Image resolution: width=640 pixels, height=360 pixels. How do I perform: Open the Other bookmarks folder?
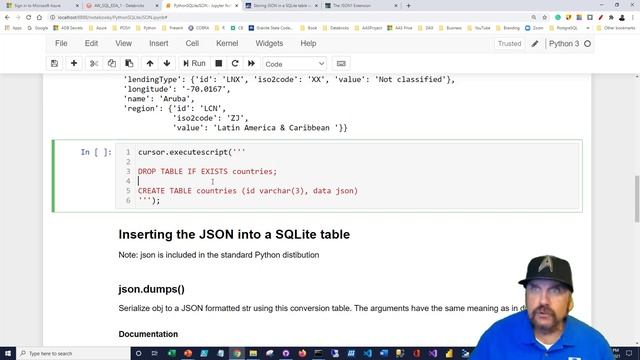tap(616, 28)
